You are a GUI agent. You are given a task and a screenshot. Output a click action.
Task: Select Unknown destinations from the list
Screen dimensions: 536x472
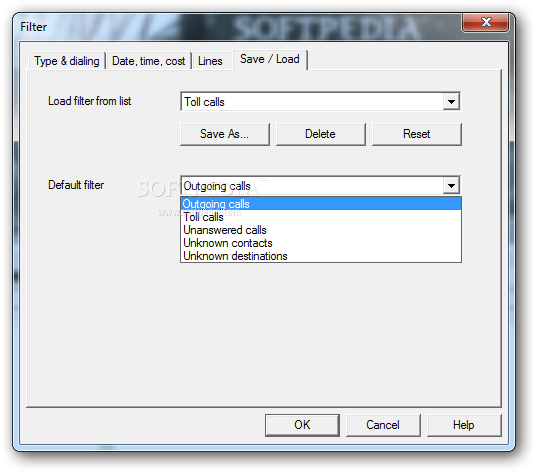click(321, 256)
